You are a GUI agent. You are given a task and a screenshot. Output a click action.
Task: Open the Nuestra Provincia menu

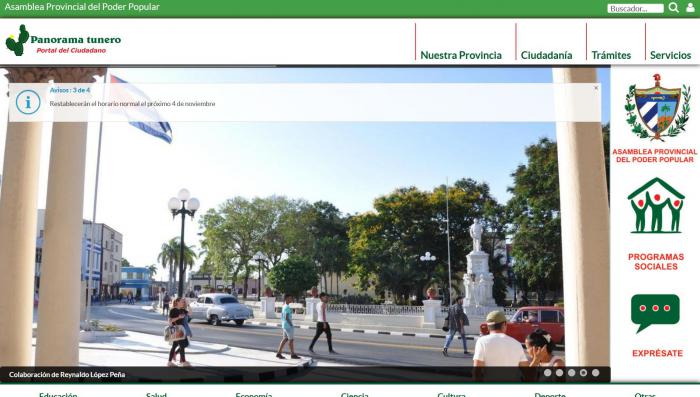(461, 55)
